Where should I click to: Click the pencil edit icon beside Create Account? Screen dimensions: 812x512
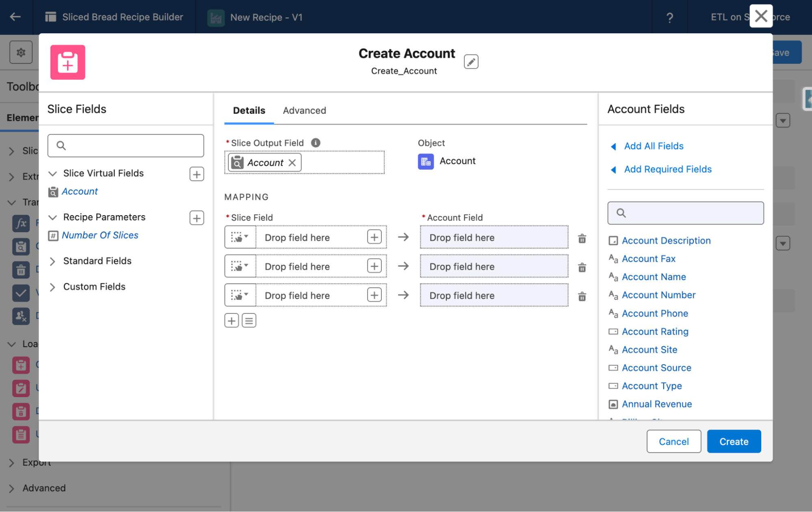point(471,62)
